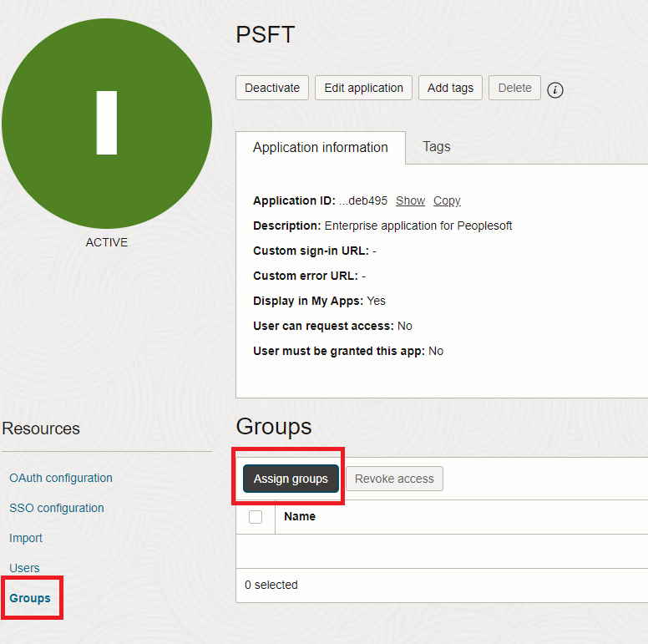
Task: Copy the Application ID
Action: click(x=447, y=201)
